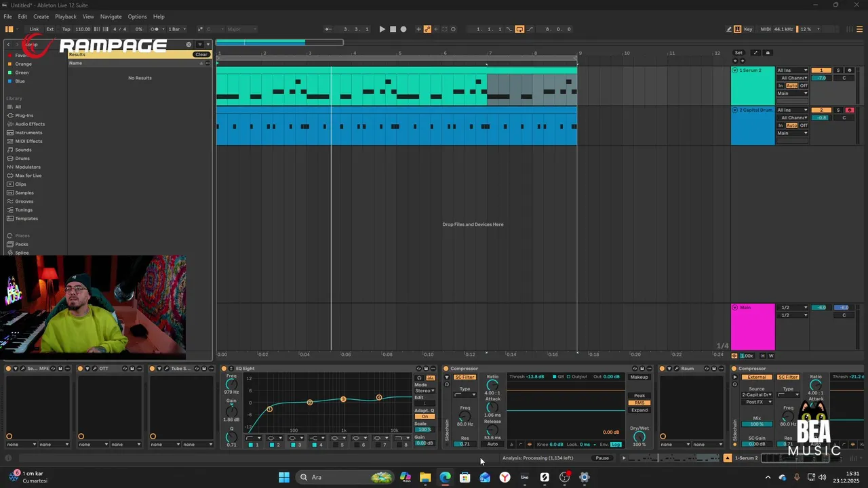This screenshot has height=488, width=868.
Task: Toggle the Key map mode button
Action: pos(748,29)
